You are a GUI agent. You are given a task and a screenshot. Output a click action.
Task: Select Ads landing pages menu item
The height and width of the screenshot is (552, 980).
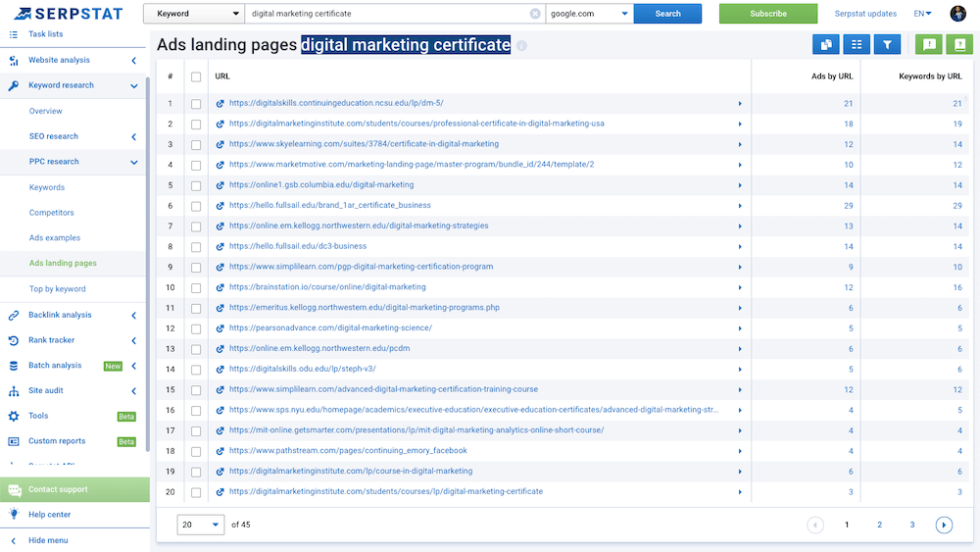tap(63, 264)
